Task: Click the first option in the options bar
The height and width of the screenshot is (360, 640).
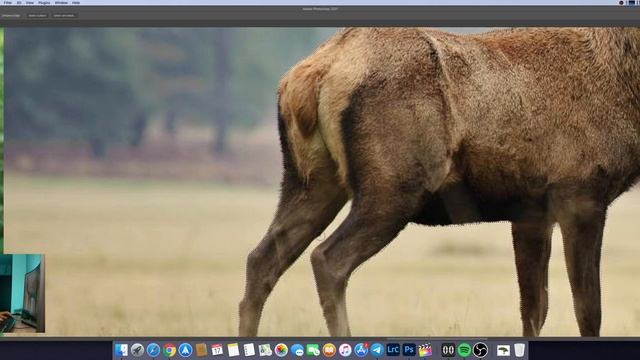Action: tap(11, 16)
